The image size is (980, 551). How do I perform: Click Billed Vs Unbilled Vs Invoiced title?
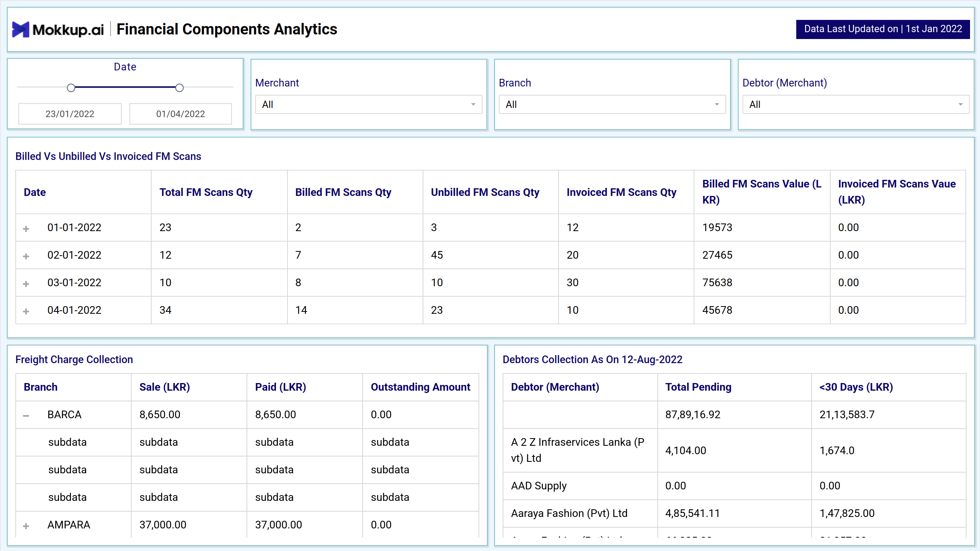pos(108,156)
